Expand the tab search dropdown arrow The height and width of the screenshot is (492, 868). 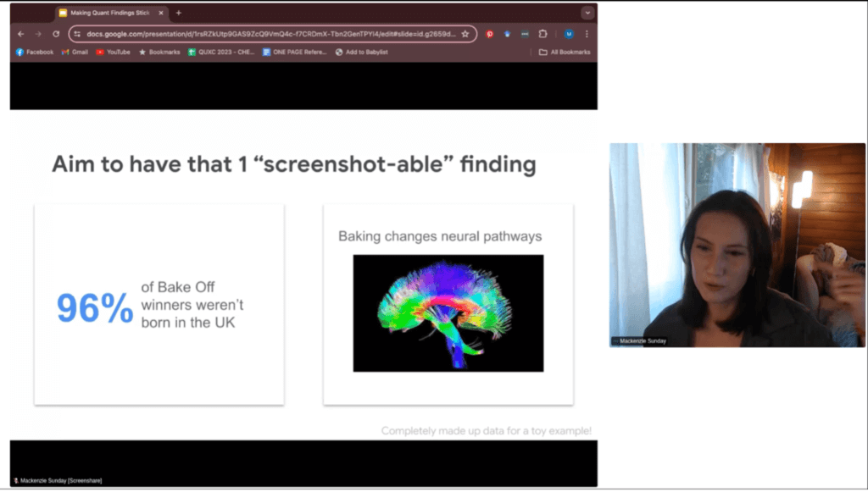click(x=587, y=13)
